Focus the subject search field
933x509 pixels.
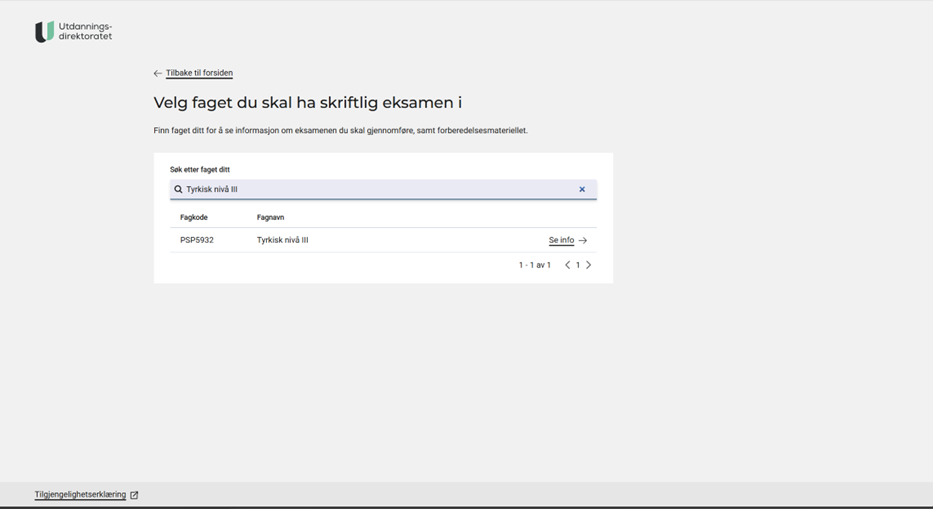[x=380, y=189]
